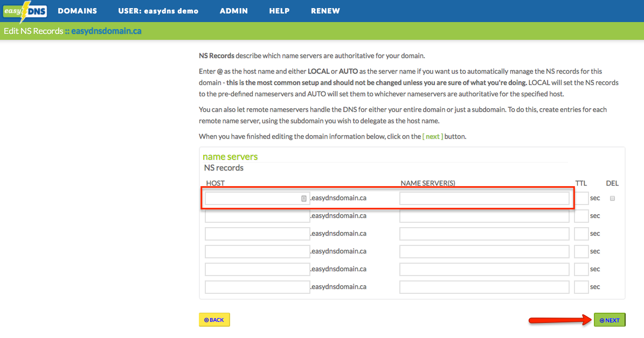Focus the second row TTL field

click(581, 216)
